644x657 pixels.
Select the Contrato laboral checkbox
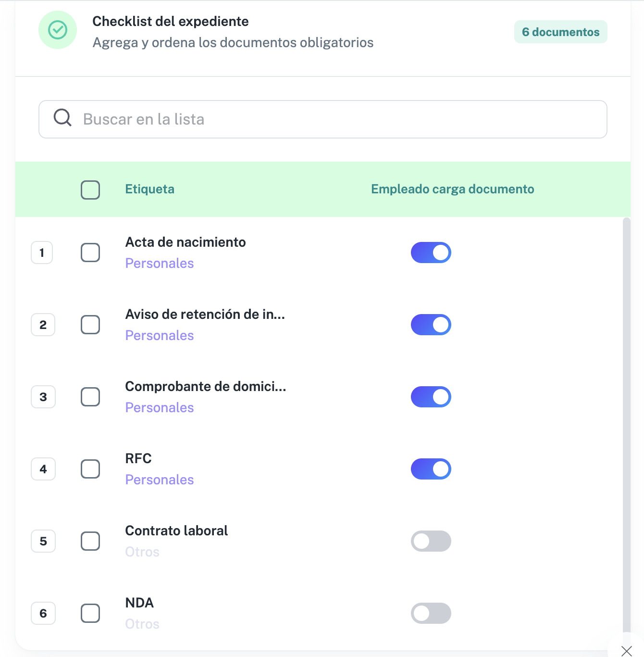(x=90, y=541)
